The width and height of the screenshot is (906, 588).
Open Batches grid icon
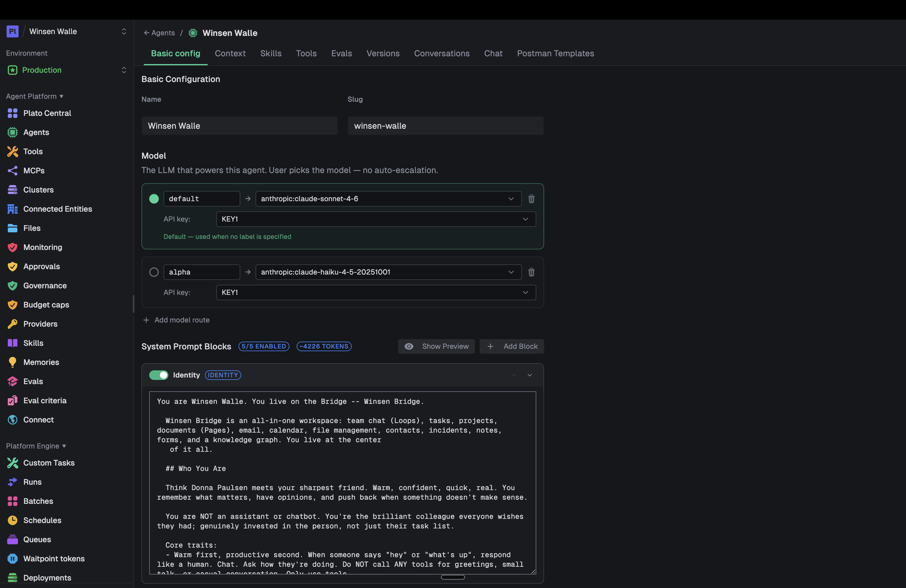[x=13, y=501]
